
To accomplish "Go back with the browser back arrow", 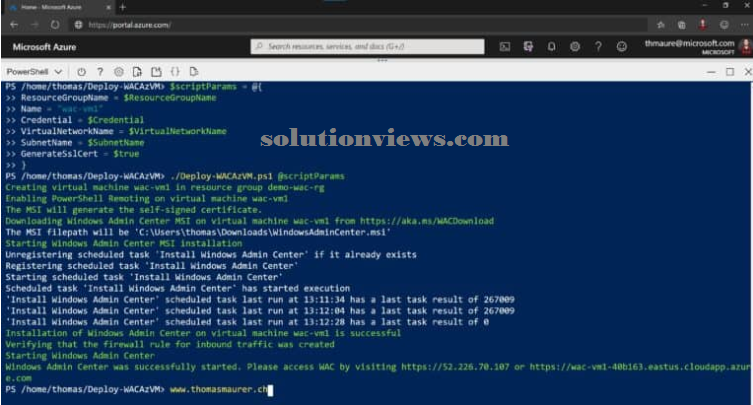I will pos(14,25).
